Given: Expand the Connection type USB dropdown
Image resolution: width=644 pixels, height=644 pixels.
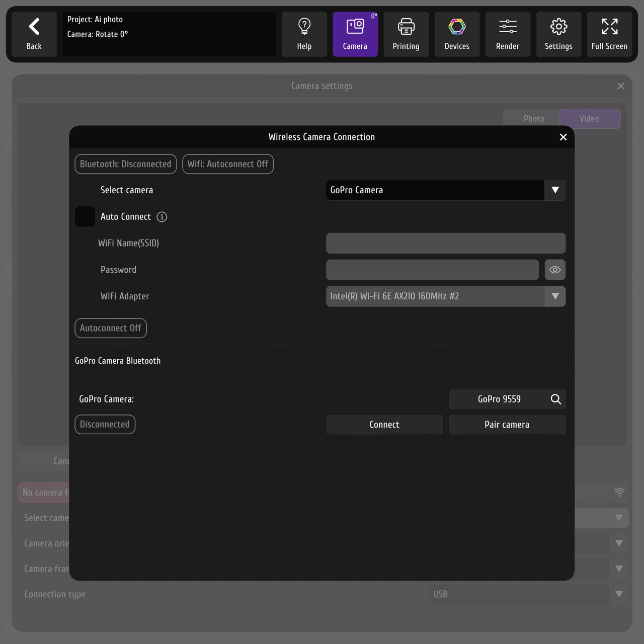Looking at the screenshot, I should [529, 594].
